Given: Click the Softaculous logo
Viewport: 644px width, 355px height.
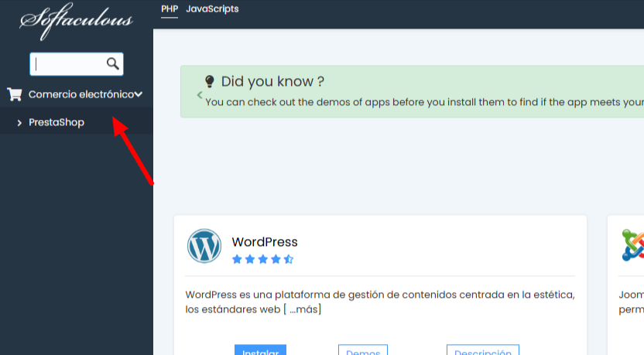Looking at the screenshot, I should 77,22.
